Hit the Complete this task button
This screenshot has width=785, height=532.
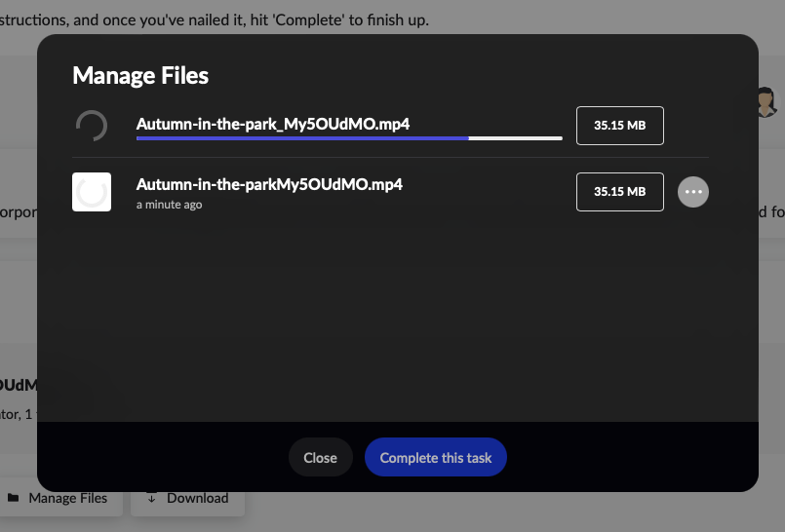pos(436,457)
